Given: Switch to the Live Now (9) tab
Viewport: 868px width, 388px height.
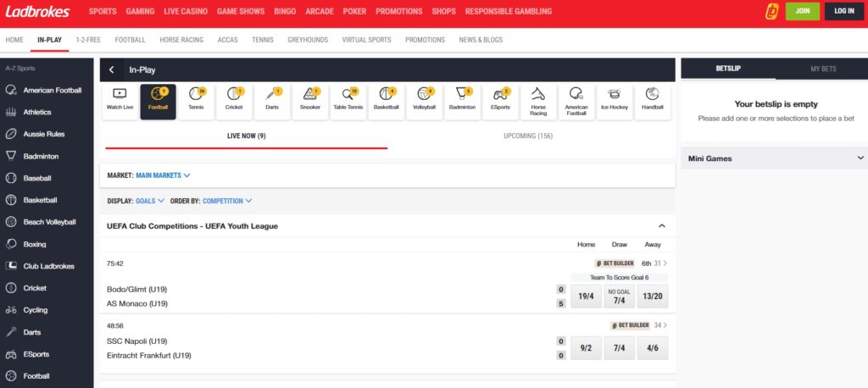Looking at the screenshot, I should tap(247, 136).
